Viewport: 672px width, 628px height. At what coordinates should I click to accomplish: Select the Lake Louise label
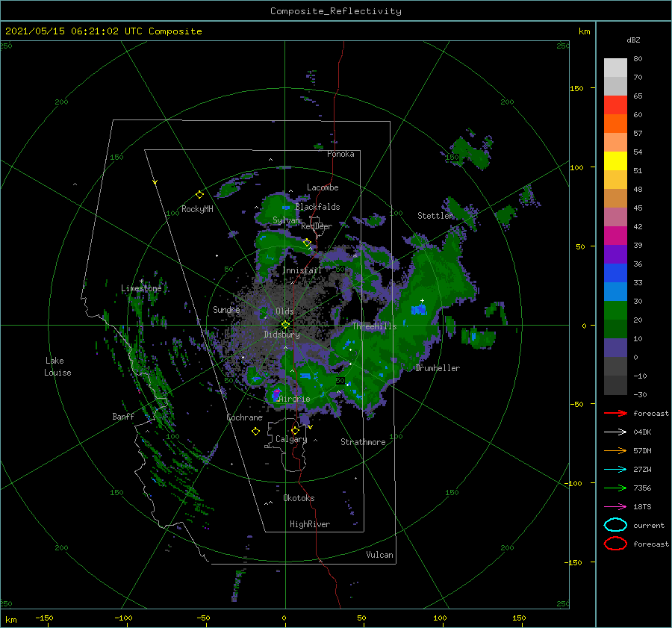click(x=57, y=367)
